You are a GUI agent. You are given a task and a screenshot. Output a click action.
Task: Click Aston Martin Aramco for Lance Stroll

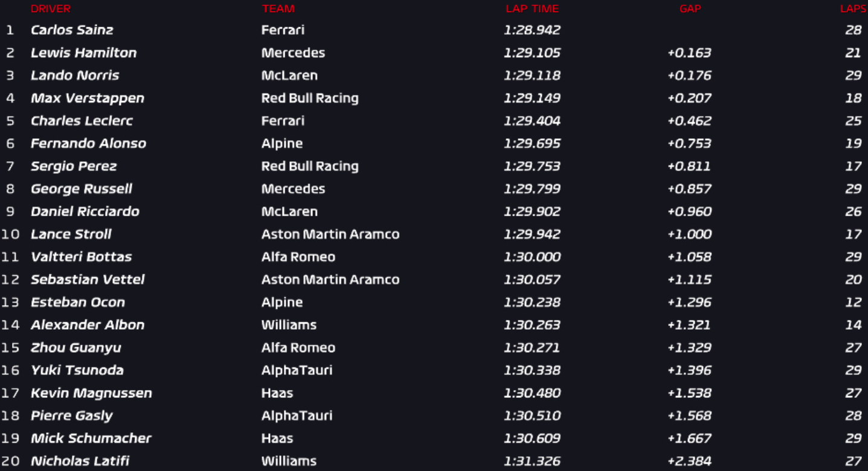coord(330,234)
